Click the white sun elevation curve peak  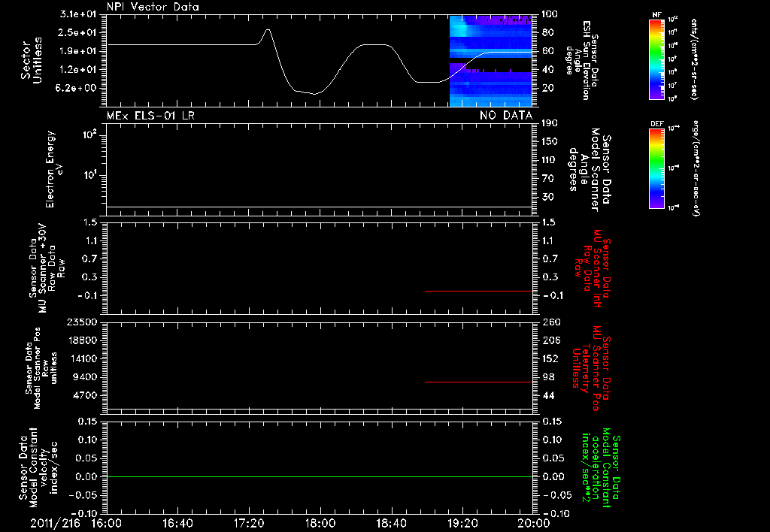point(268,30)
